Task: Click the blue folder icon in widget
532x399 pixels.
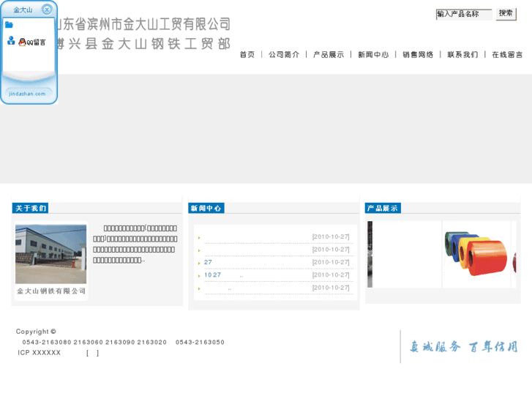Action: click(9, 25)
